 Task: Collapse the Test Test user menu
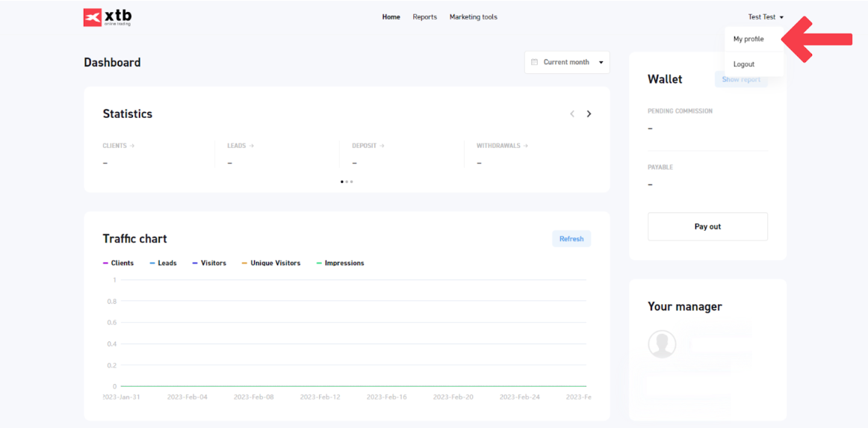[x=766, y=17]
